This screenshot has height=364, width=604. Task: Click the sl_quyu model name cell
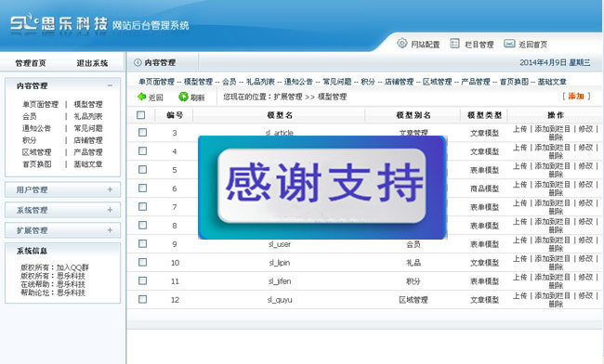[280, 299]
